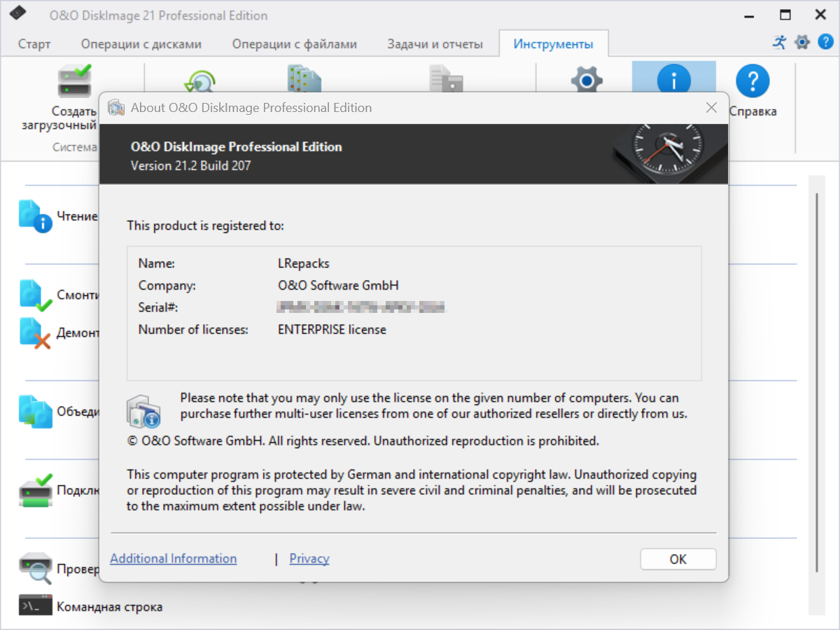The image size is (840, 630).
Task: Click the Система group label
Action: [x=75, y=147]
